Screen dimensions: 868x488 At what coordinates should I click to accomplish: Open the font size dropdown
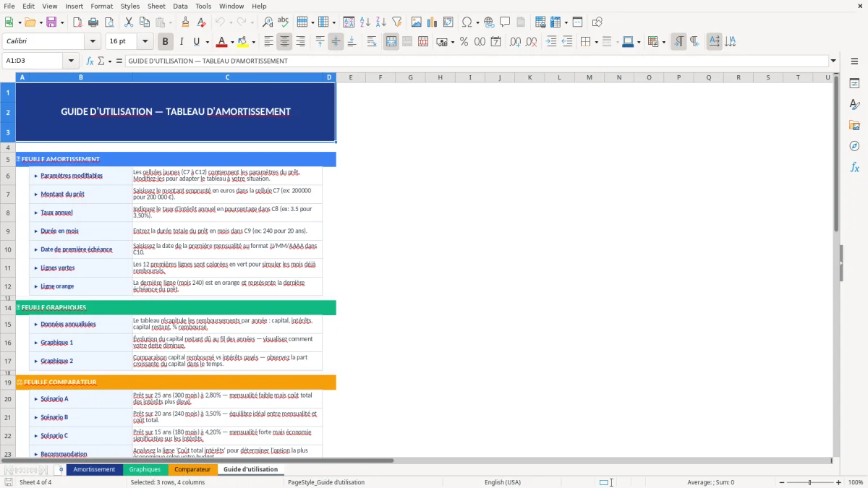pos(144,41)
